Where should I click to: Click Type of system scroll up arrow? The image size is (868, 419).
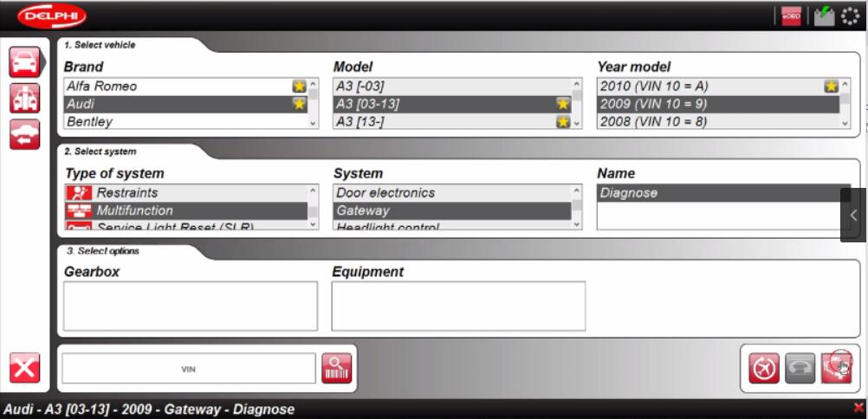(x=313, y=191)
